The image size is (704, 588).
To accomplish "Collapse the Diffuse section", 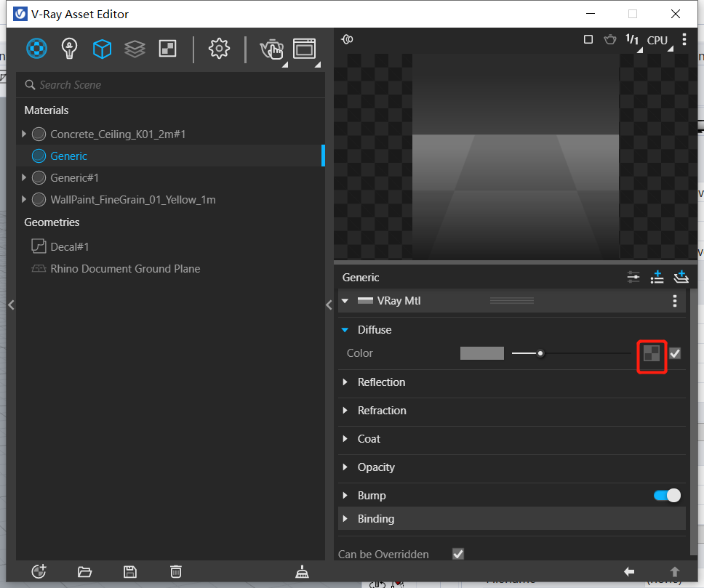I will 345,329.
